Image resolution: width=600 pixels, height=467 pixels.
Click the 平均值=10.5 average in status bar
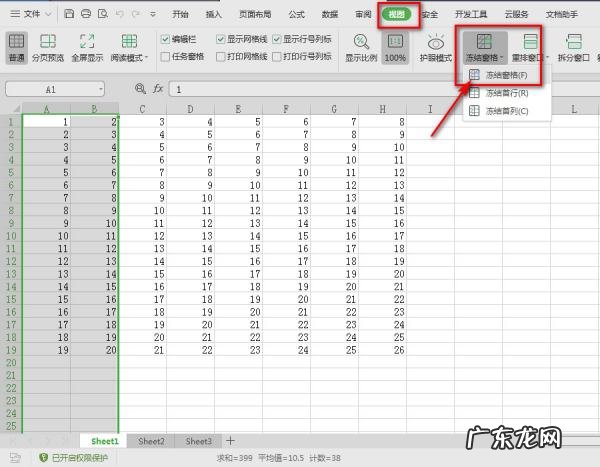point(281,457)
